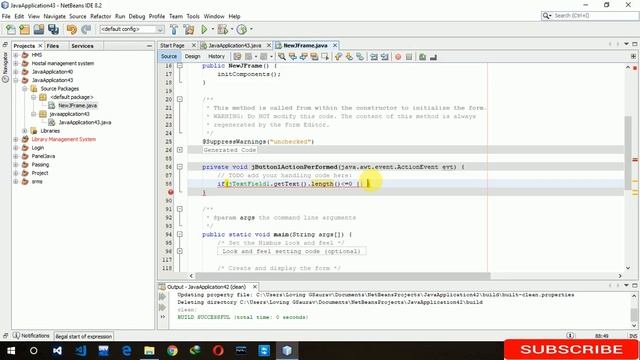The image size is (640, 360).
Task: Click the editor horizontal scrollbar
Action: click(x=343, y=276)
